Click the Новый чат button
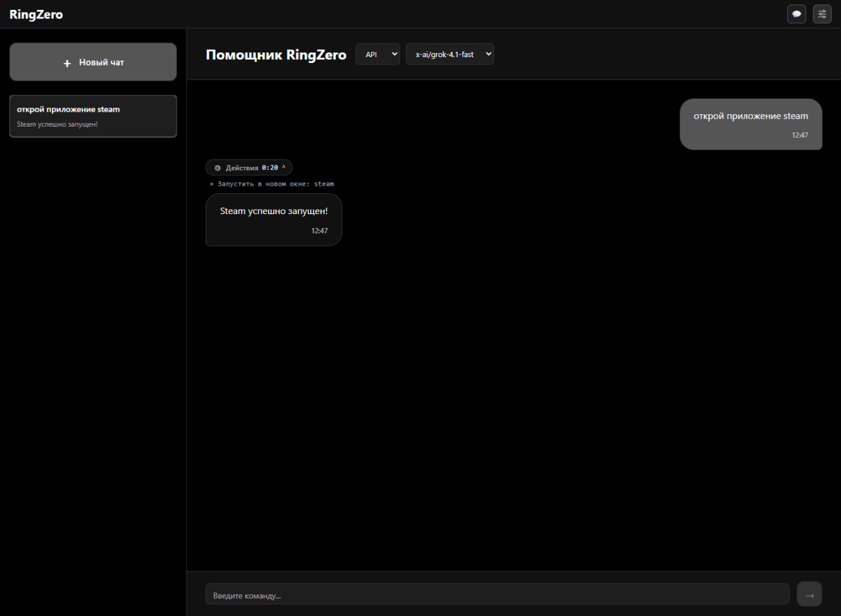 tap(93, 62)
